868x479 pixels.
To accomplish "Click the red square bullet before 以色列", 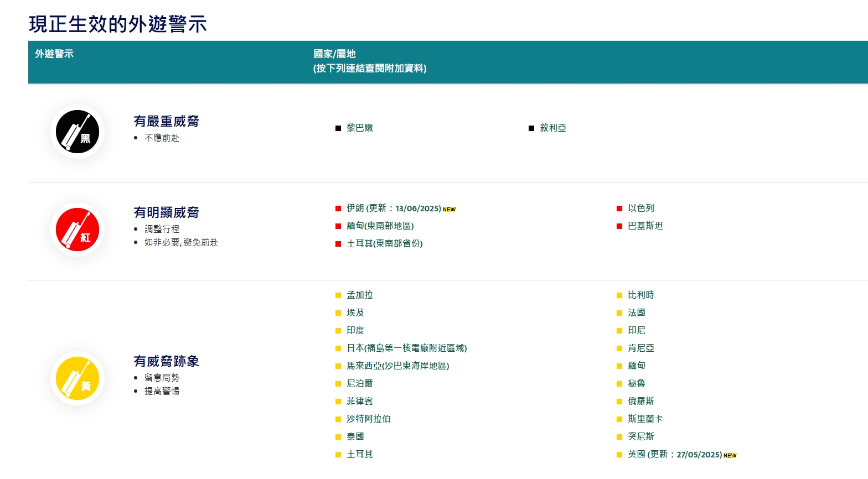I will (619, 209).
